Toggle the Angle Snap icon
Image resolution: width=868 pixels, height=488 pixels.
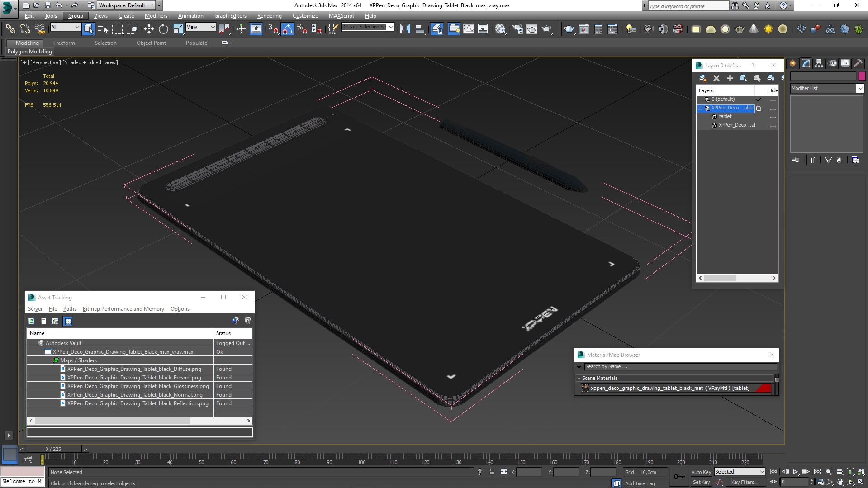(287, 29)
